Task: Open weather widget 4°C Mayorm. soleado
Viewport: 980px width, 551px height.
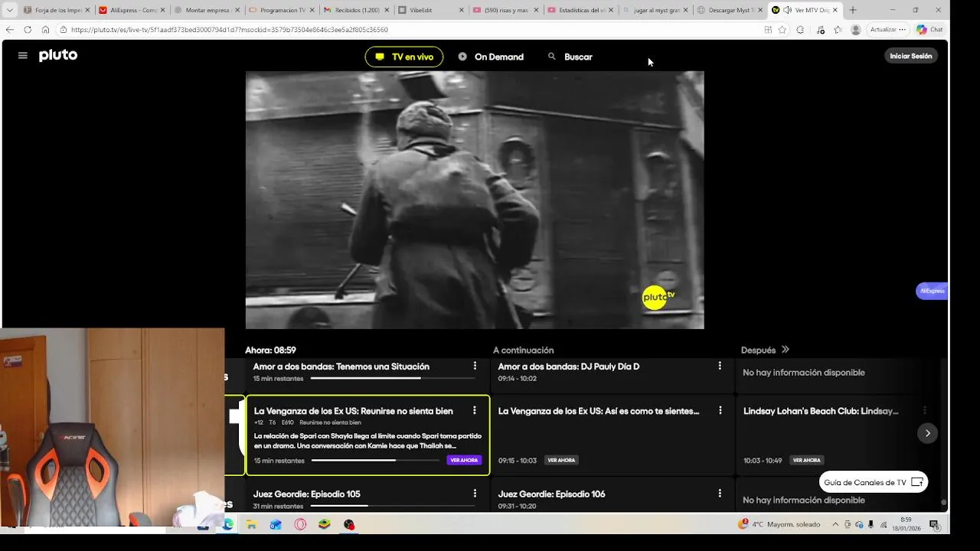Action: click(779, 524)
